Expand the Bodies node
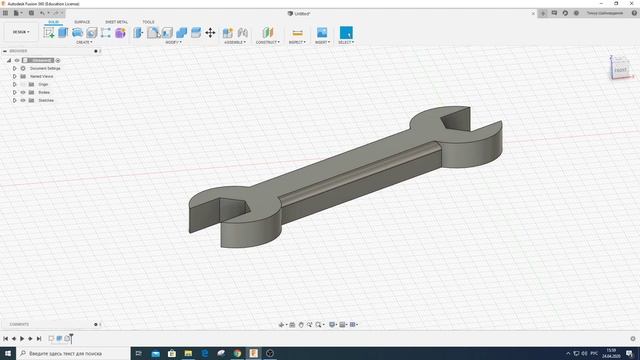 coord(15,92)
